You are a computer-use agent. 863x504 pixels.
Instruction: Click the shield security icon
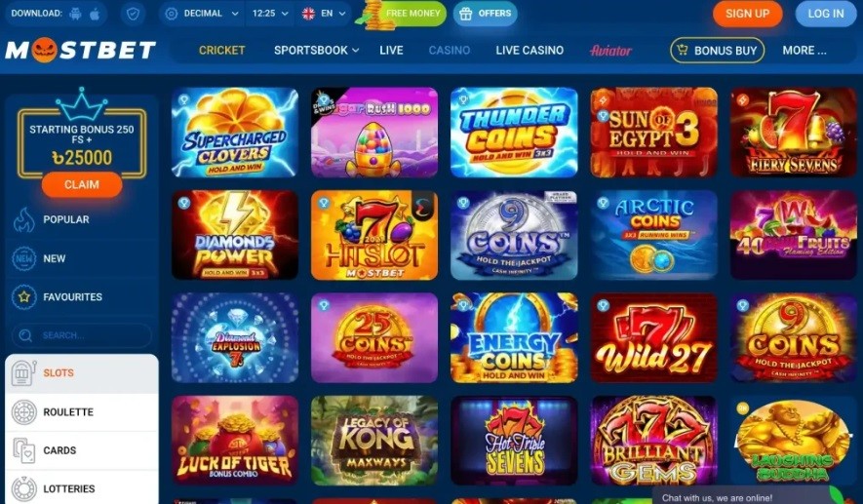pyautogui.click(x=133, y=14)
